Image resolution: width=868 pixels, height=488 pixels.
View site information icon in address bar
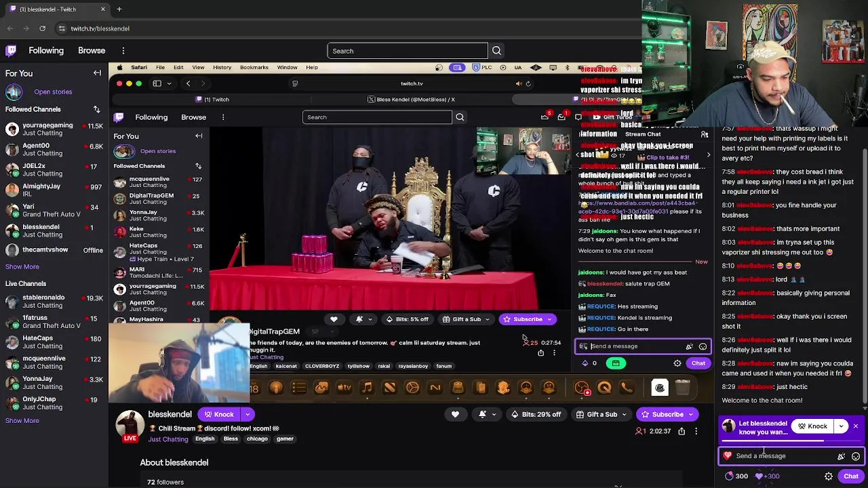click(61, 28)
